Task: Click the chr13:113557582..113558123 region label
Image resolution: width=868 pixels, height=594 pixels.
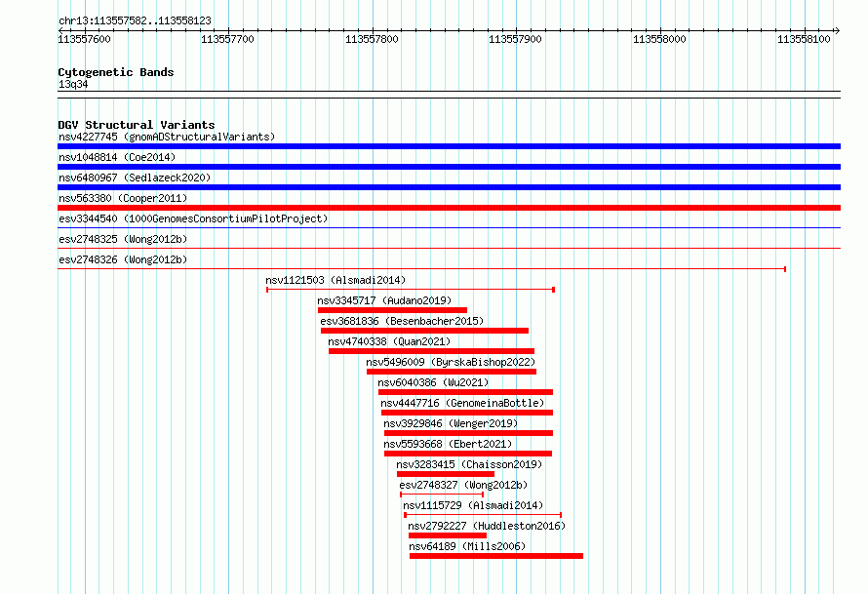Action: (135, 20)
